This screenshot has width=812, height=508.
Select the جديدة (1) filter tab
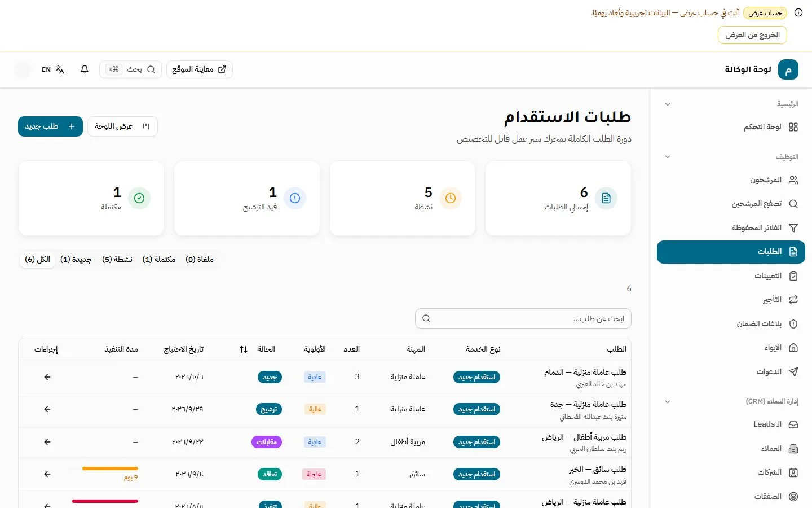click(76, 260)
